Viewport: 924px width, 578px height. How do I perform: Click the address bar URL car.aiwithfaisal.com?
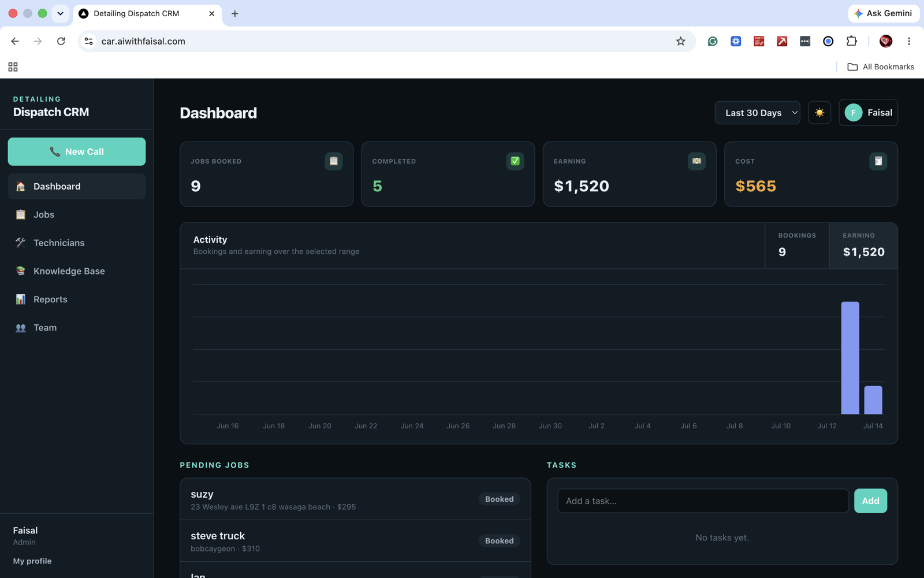[x=143, y=41]
